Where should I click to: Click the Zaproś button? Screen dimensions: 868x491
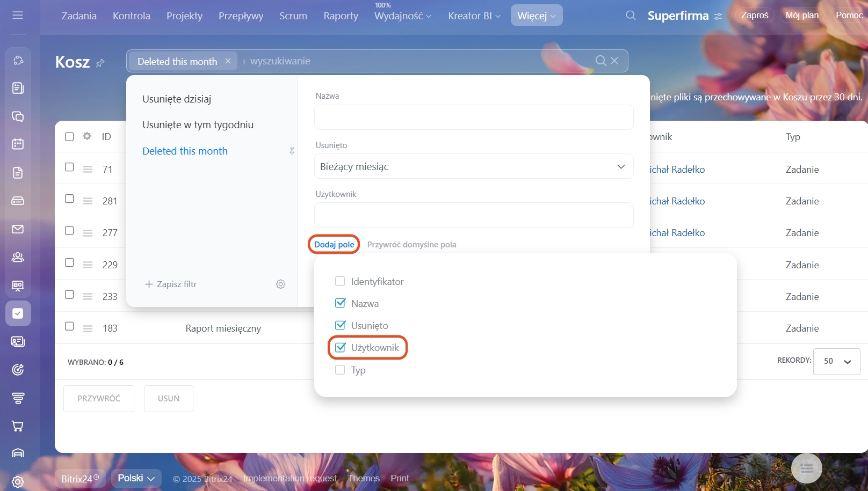[x=755, y=15]
